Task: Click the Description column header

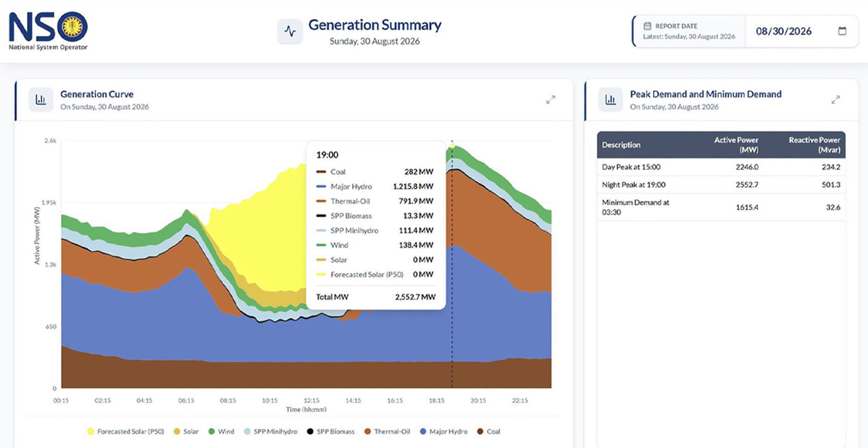Action: click(x=621, y=145)
